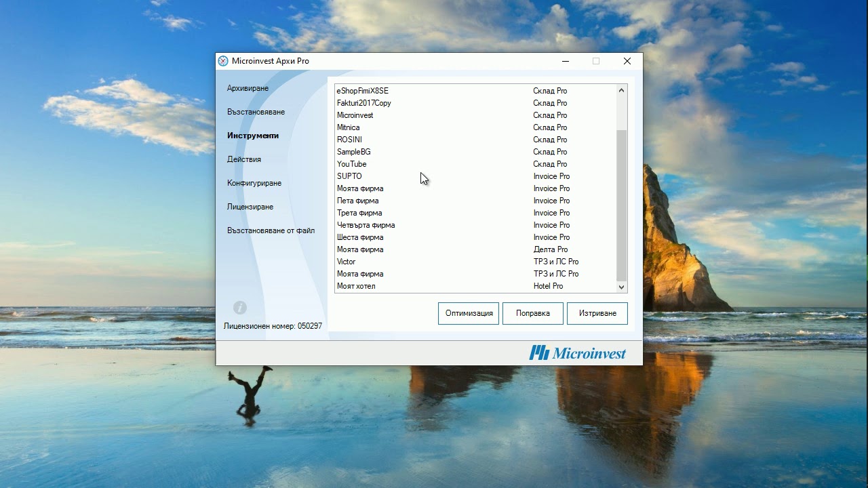Click the Оптимизация button

pos(469,313)
